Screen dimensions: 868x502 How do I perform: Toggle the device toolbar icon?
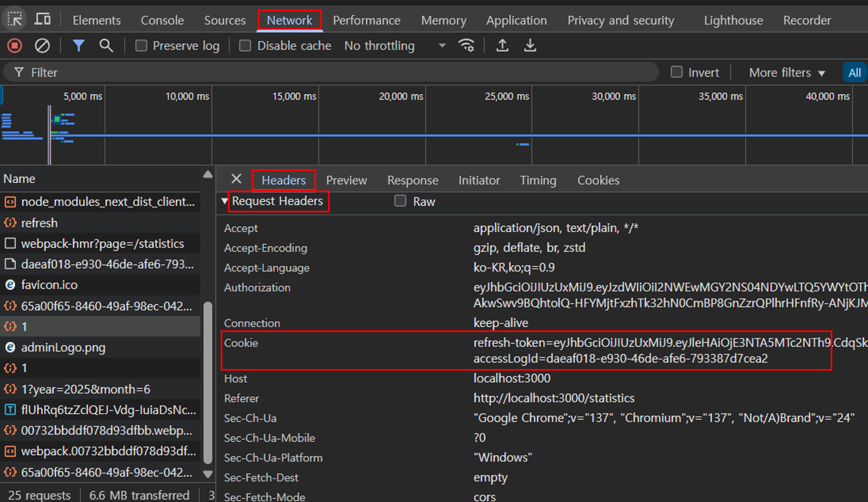coord(42,19)
